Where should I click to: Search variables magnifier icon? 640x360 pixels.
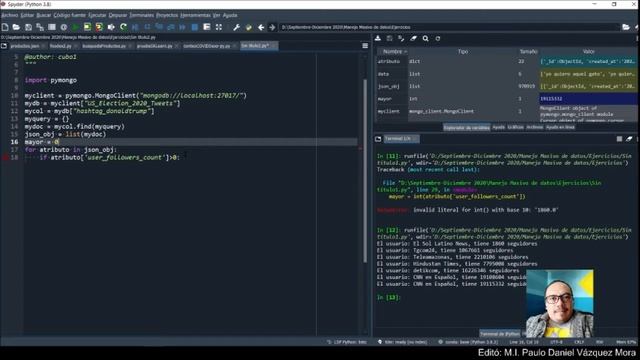pyautogui.click(x=426, y=38)
